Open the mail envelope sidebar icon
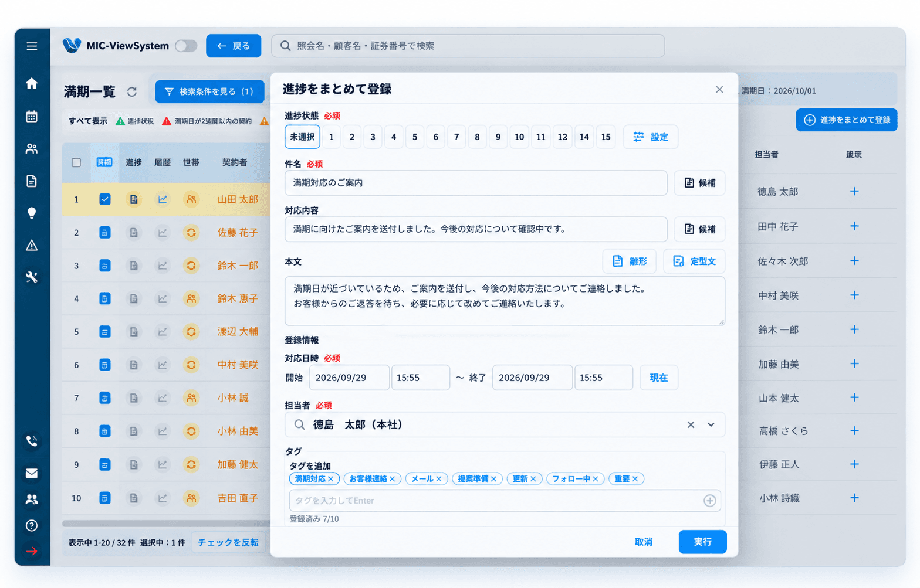920x588 pixels. pyautogui.click(x=32, y=473)
